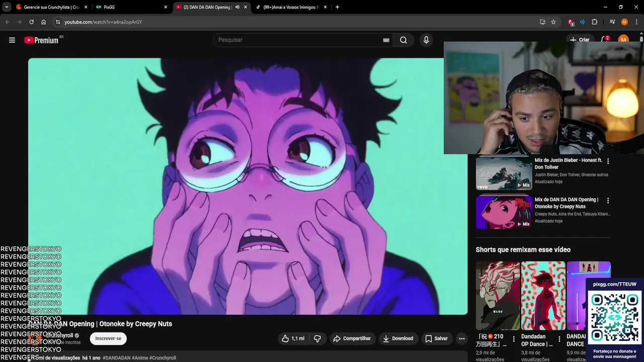Open the Extensions puzzle icon

tap(594, 22)
